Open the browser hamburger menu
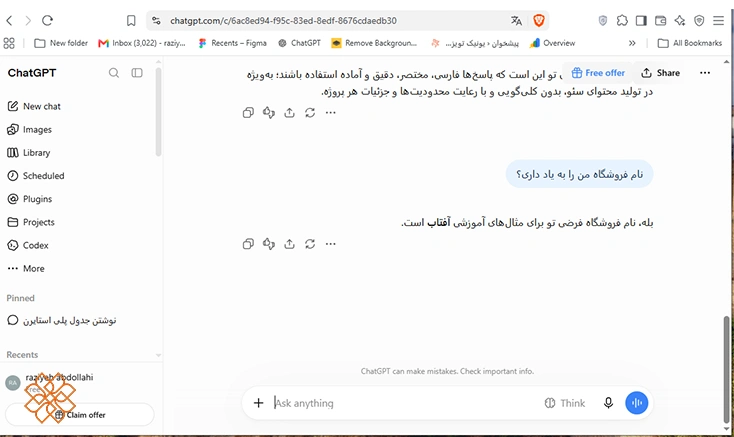 click(x=719, y=21)
